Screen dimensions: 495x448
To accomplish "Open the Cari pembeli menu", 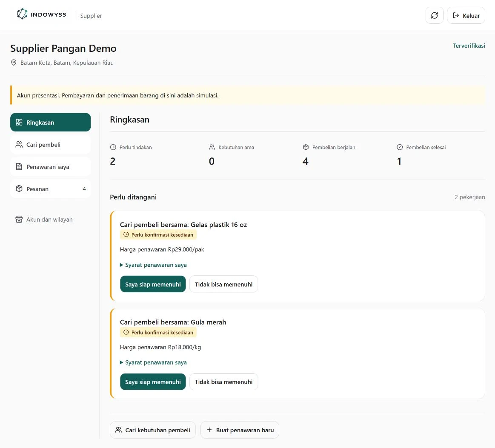I will tap(51, 145).
